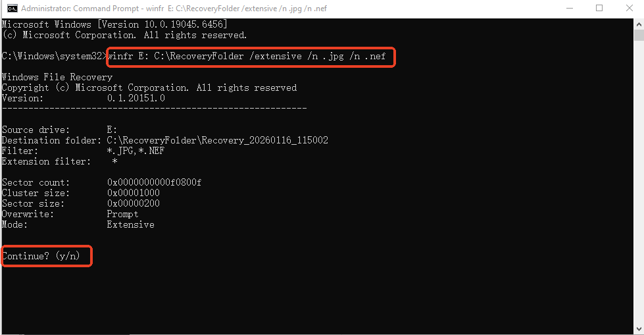
Task: Maximize the Command Prompt window
Action: coord(599,9)
